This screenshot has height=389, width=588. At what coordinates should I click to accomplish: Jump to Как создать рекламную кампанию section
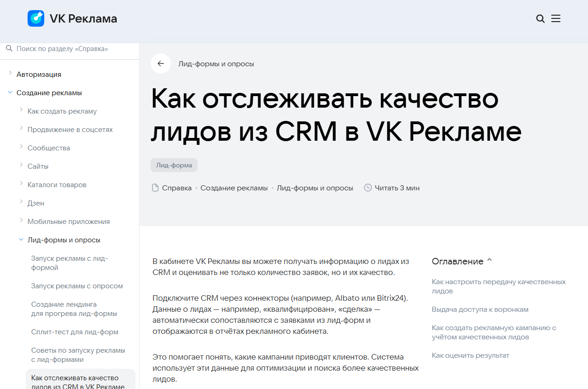pyautogui.click(x=494, y=332)
